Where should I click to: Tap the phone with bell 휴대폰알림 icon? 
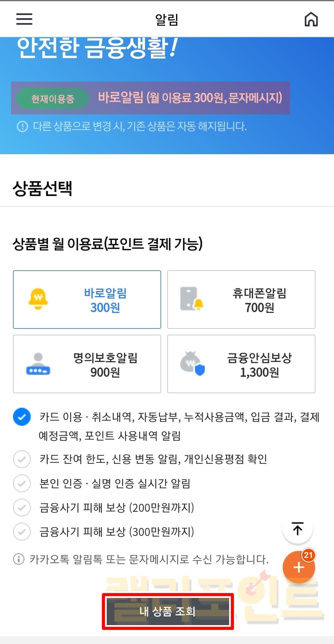pos(191,299)
